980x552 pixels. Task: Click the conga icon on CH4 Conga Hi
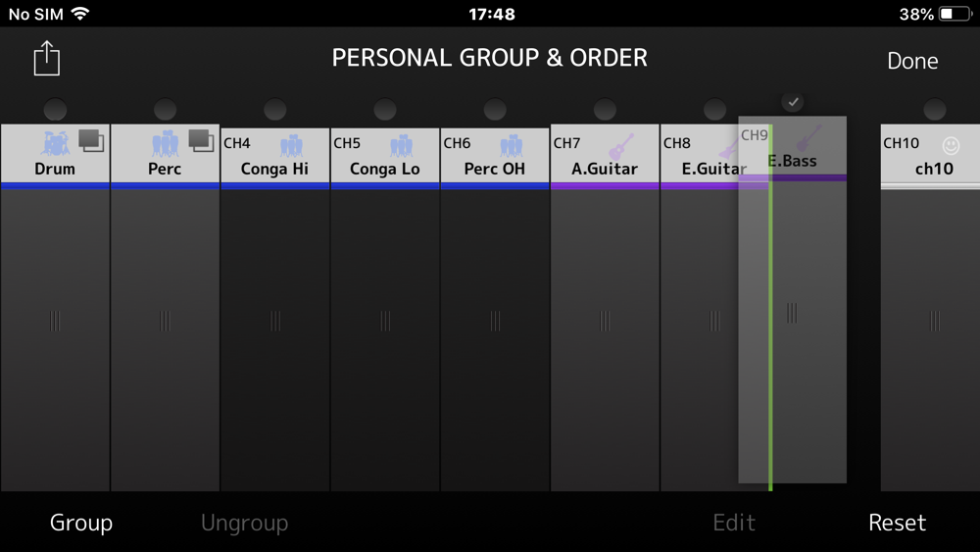point(291,146)
